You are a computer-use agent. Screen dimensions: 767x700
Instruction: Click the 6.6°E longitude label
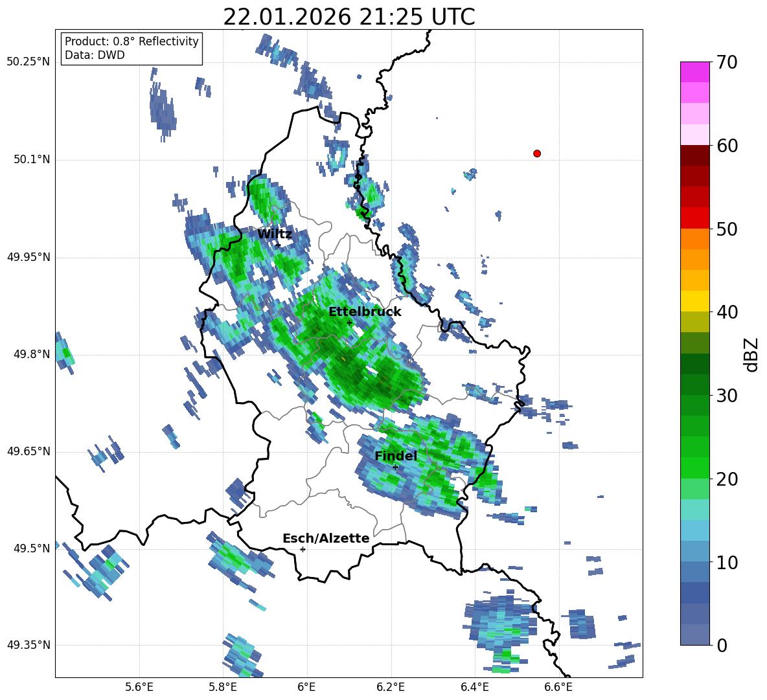coord(558,687)
